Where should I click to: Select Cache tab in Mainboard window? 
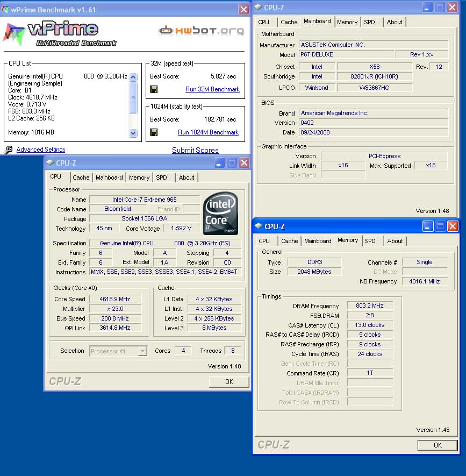coord(289,22)
